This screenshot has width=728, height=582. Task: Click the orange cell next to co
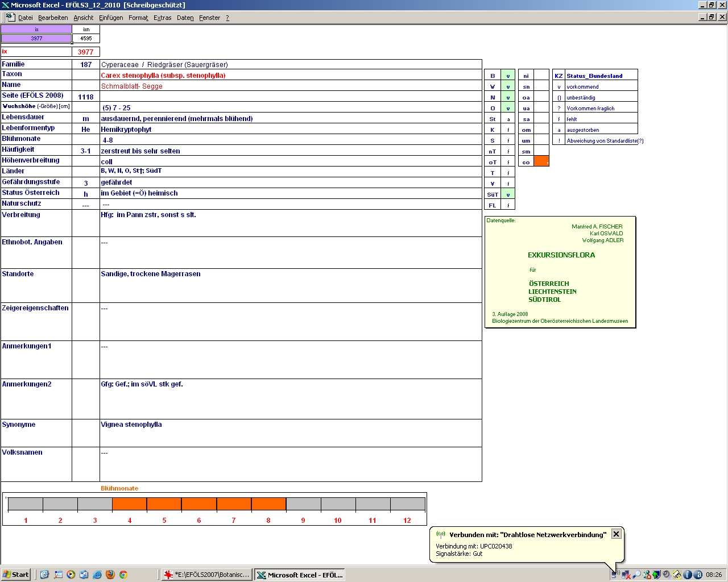[x=541, y=162]
